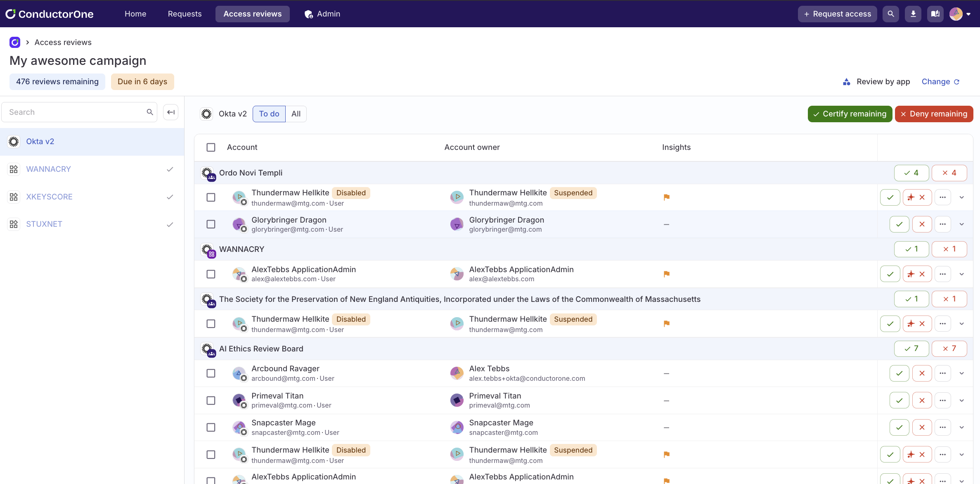Viewport: 980px width, 484px height.
Task: Open the documentation book icon
Action: click(x=935, y=14)
